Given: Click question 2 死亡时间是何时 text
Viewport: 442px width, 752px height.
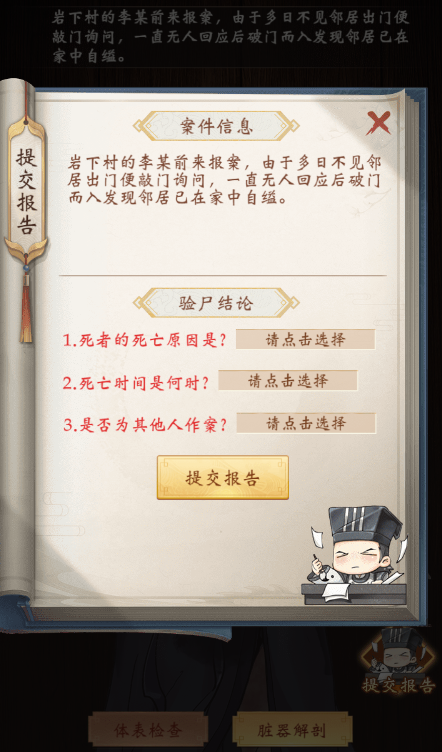Looking at the screenshot, I should click(136, 383).
